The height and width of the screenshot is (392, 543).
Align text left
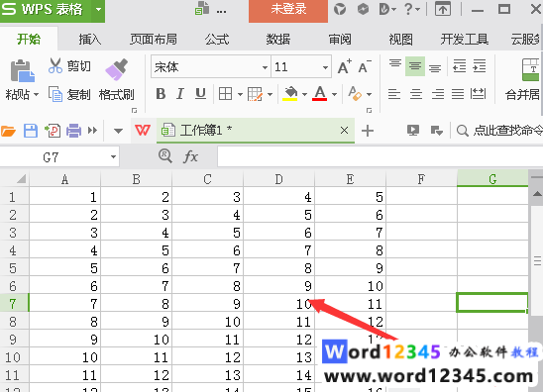(x=394, y=94)
